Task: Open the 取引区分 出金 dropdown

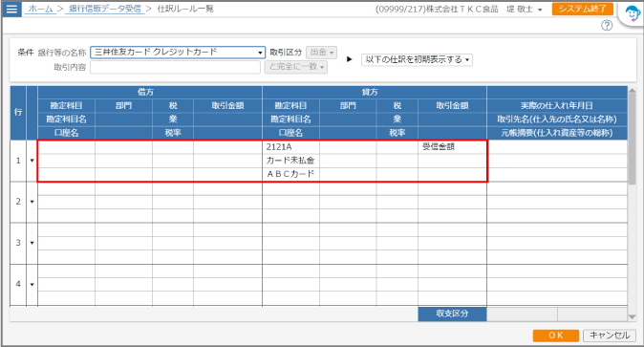Action: [x=322, y=53]
